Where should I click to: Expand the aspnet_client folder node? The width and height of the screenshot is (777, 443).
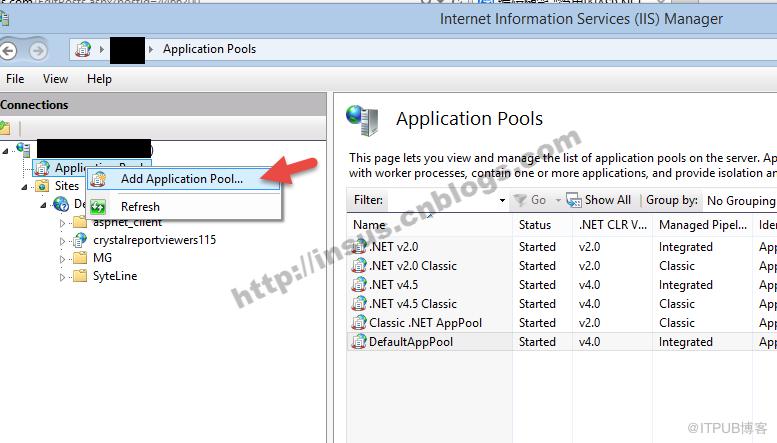pos(62,223)
